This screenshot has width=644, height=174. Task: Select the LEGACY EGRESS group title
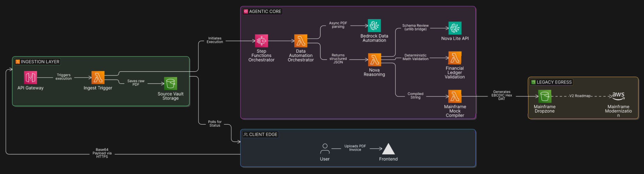click(554, 82)
